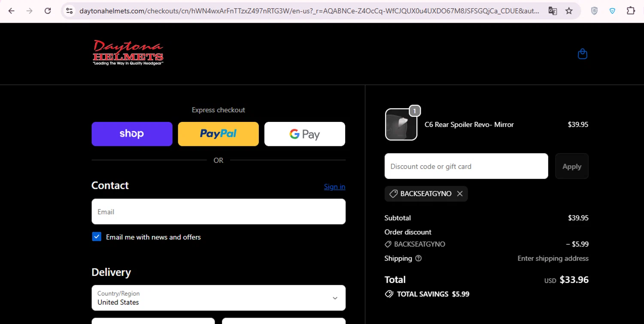Click the Daytona Helmets logo
This screenshot has height=324, width=644.
tap(128, 53)
